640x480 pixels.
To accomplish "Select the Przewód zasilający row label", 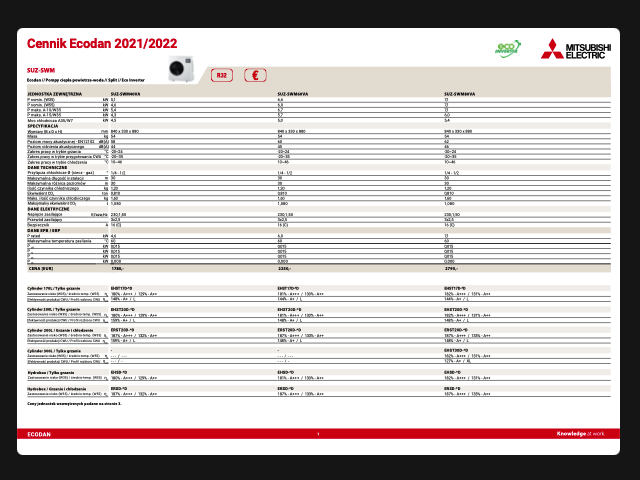I will coord(44,220).
